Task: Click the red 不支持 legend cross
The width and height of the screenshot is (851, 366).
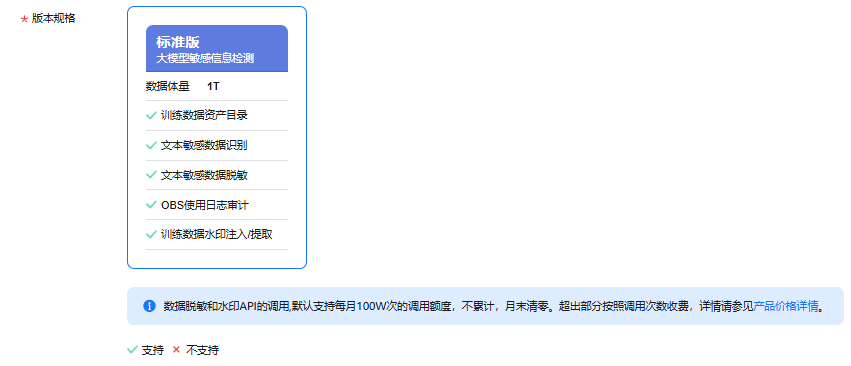Action: (176, 350)
